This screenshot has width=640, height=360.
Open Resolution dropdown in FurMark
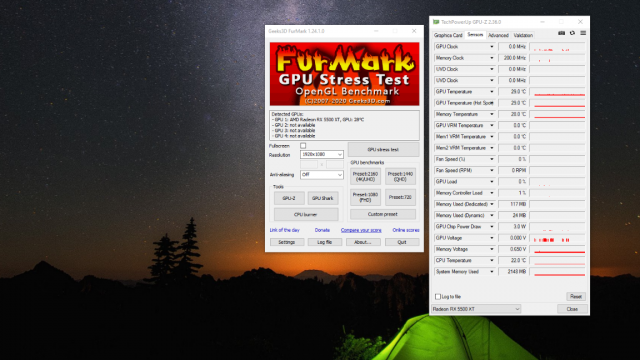point(322,154)
